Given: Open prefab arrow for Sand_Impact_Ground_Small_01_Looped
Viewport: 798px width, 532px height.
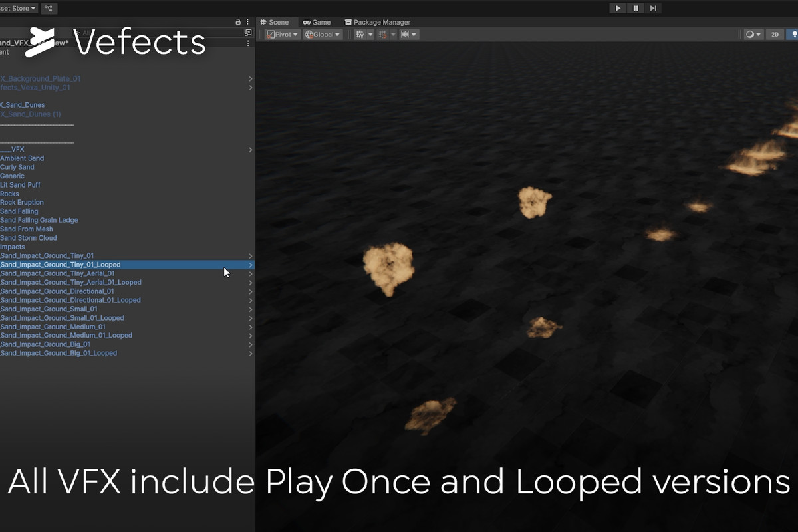Looking at the screenshot, I should pos(251,318).
